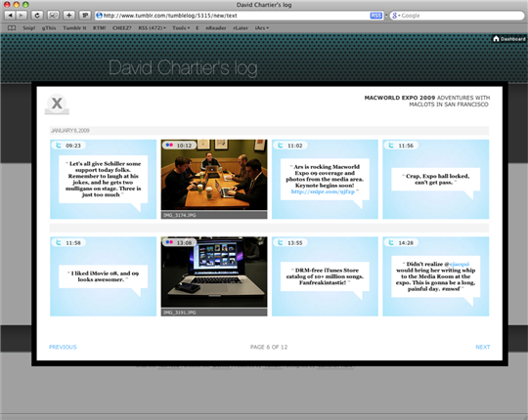Viewport: 528px width, 420px height.
Task: Click the Google search field
Action: [457, 16]
